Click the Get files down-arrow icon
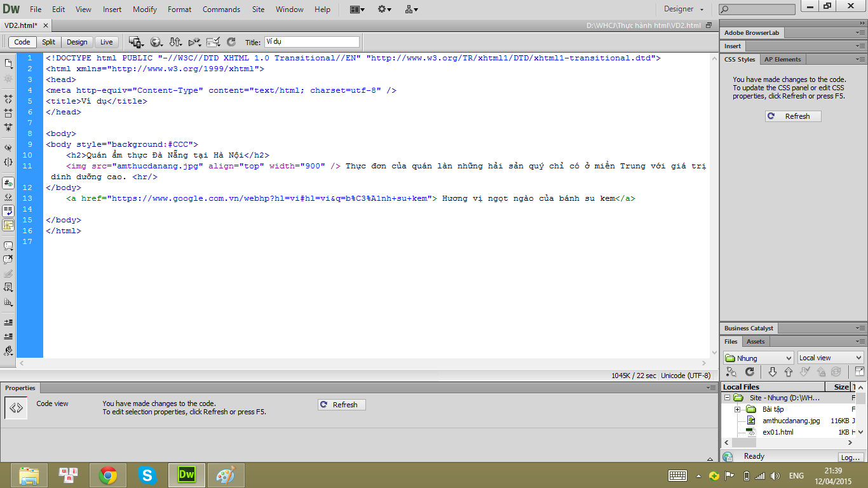The image size is (868, 488). pyautogui.click(x=773, y=372)
